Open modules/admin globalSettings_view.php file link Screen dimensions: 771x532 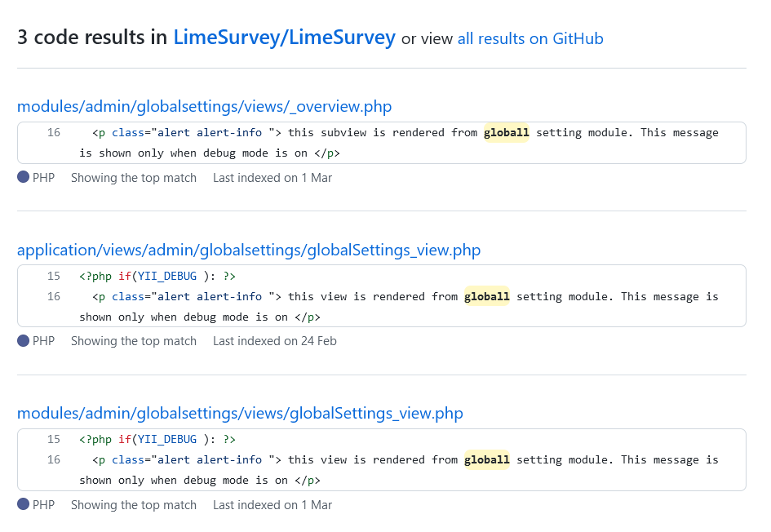(240, 414)
